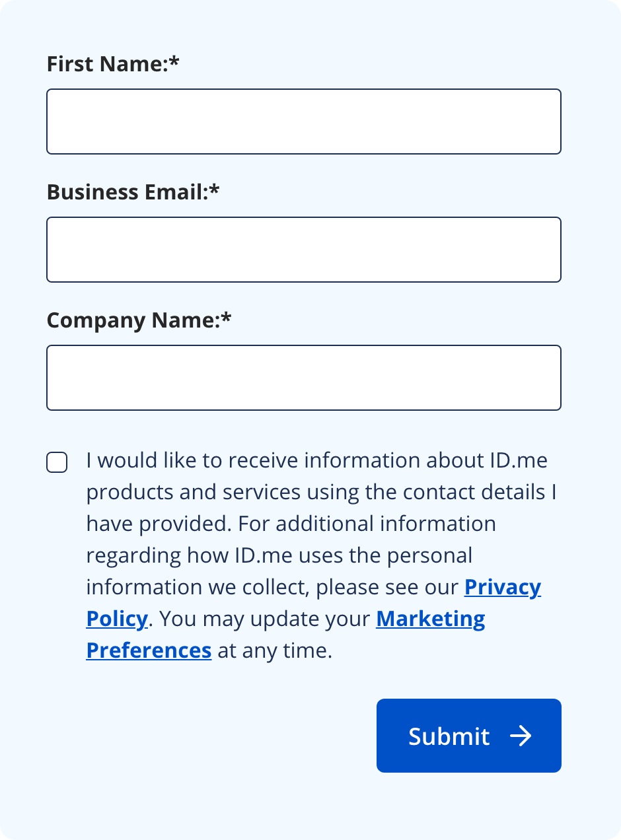Click the Marketing Preferences hyperlink text
This screenshot has height=840, width=621.
point(430,619)
